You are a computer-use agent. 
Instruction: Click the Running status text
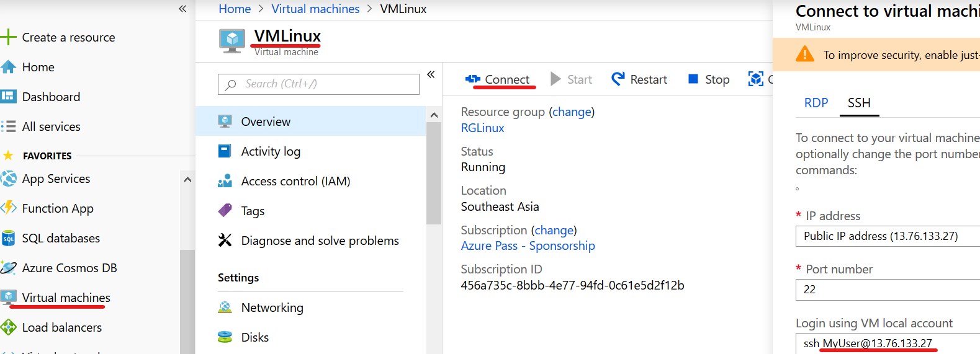click(483, 167)
